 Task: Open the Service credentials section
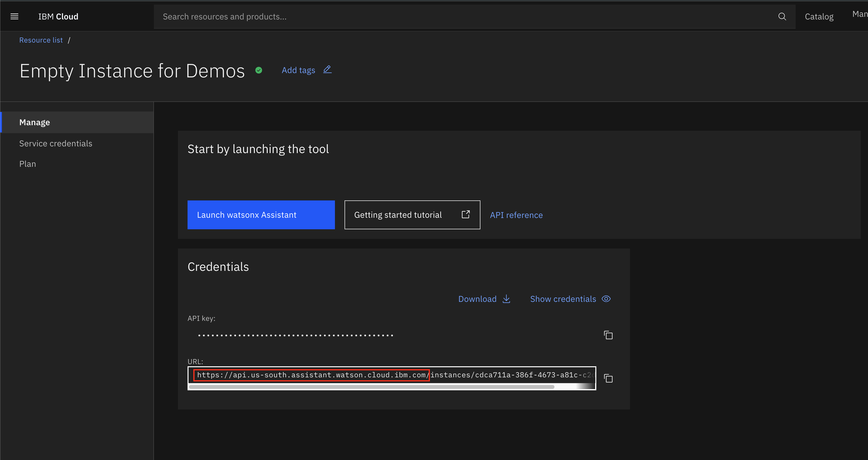(56, 143)
